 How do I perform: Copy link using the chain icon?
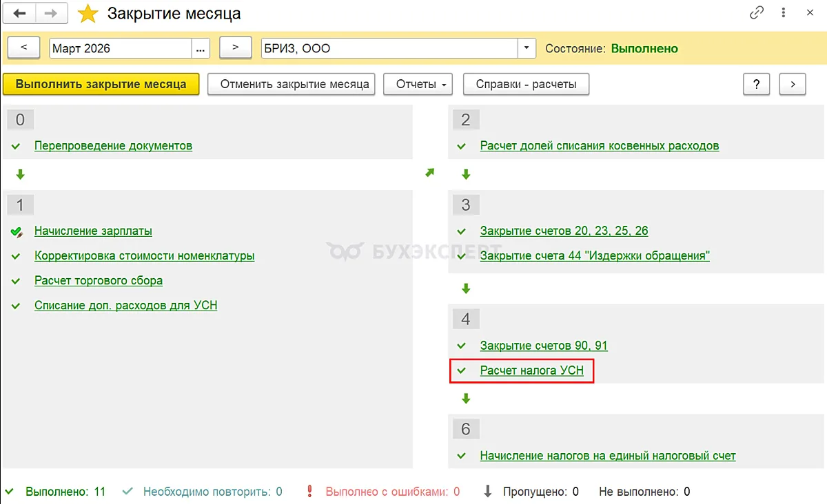pyautogui.click(x=757, y=13)
